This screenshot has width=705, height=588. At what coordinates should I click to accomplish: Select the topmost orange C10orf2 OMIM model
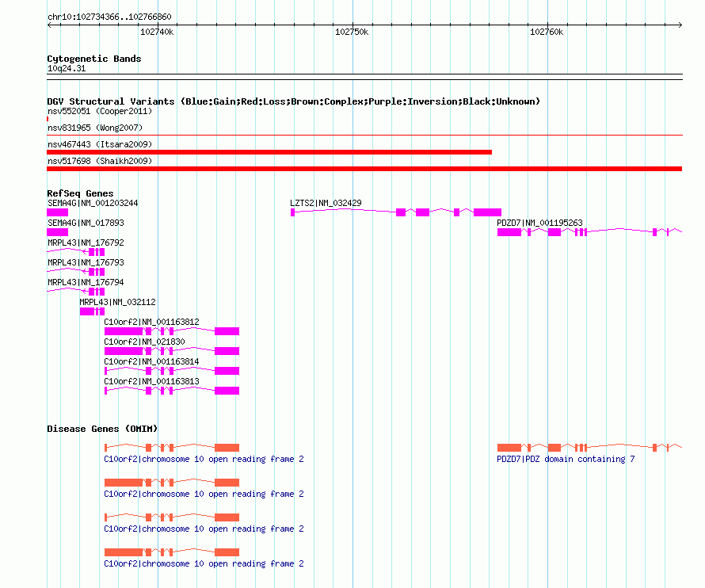[x=172, y=448]
